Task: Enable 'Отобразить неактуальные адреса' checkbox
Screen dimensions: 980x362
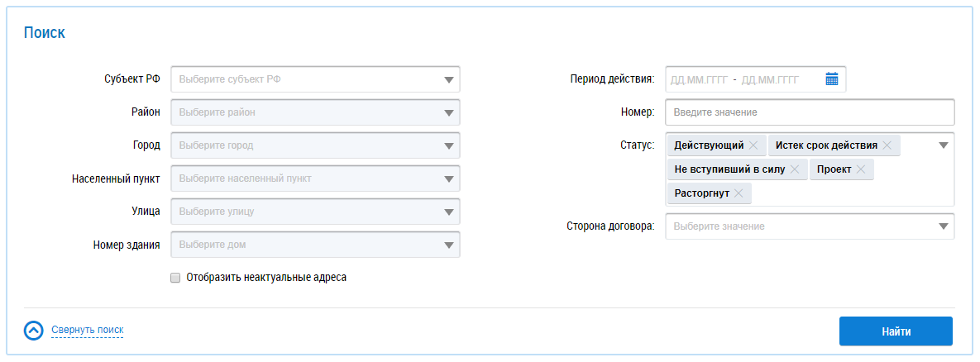Action: [175, 278]
